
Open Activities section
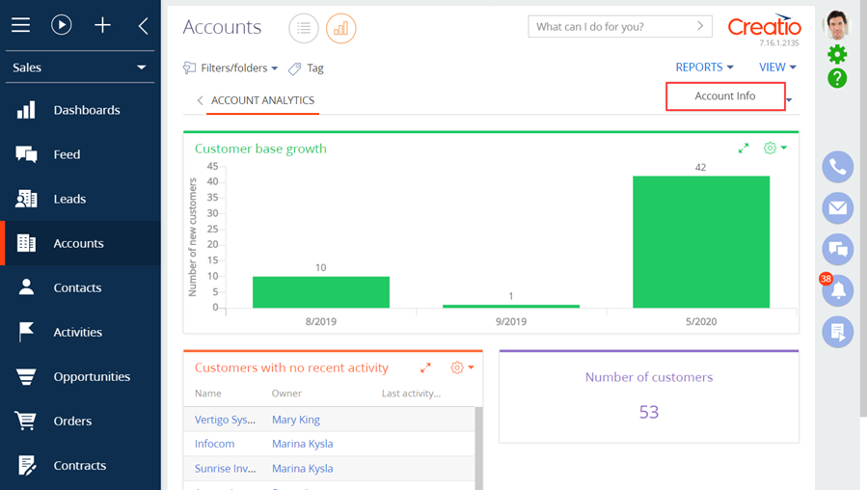[x=80, y=332]
